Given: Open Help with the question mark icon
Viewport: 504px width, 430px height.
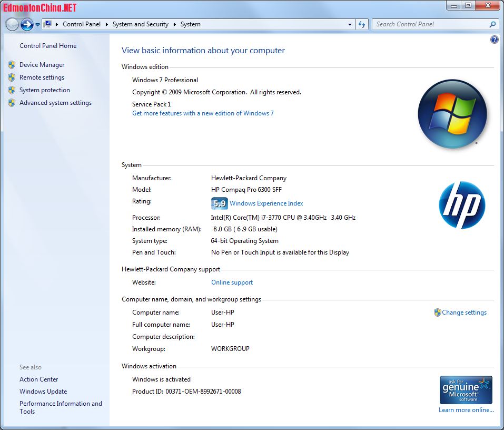Looking at the screenshot, I should pyautogui.click(x=494, y=40).
